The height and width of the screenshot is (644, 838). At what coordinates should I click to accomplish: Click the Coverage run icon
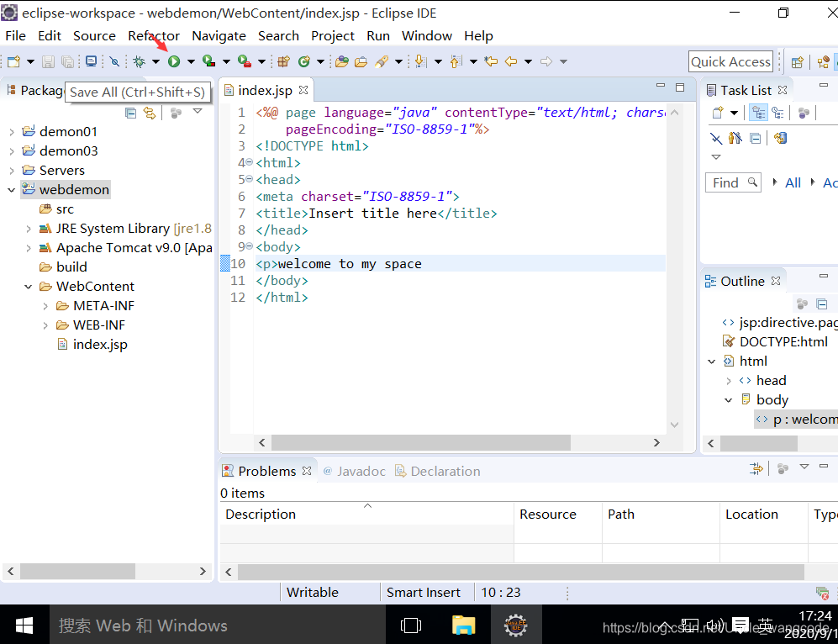209,61
